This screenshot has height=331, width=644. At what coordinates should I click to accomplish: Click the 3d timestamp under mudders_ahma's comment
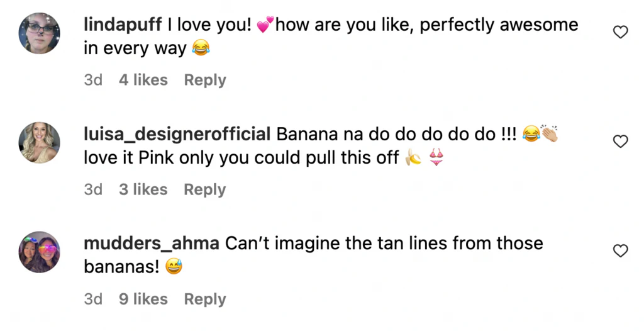pyautogui.click(x=93, y=299)
